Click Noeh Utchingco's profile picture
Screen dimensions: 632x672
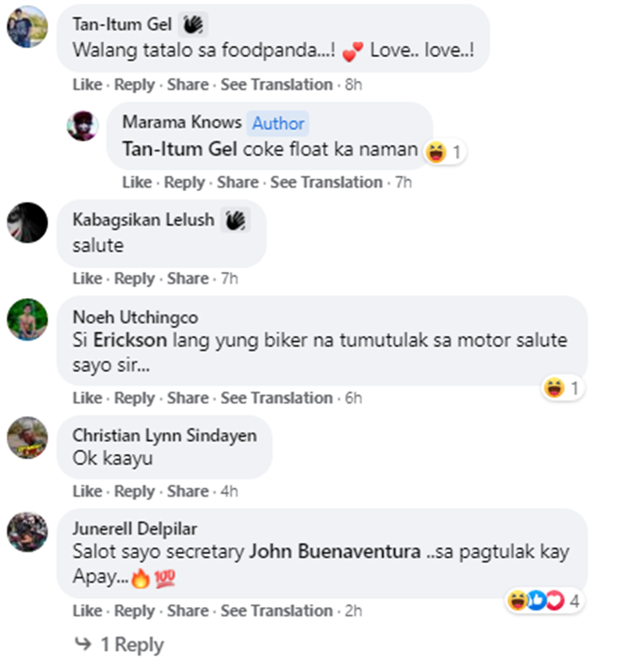pyautogui.click(x=26, y=320)
